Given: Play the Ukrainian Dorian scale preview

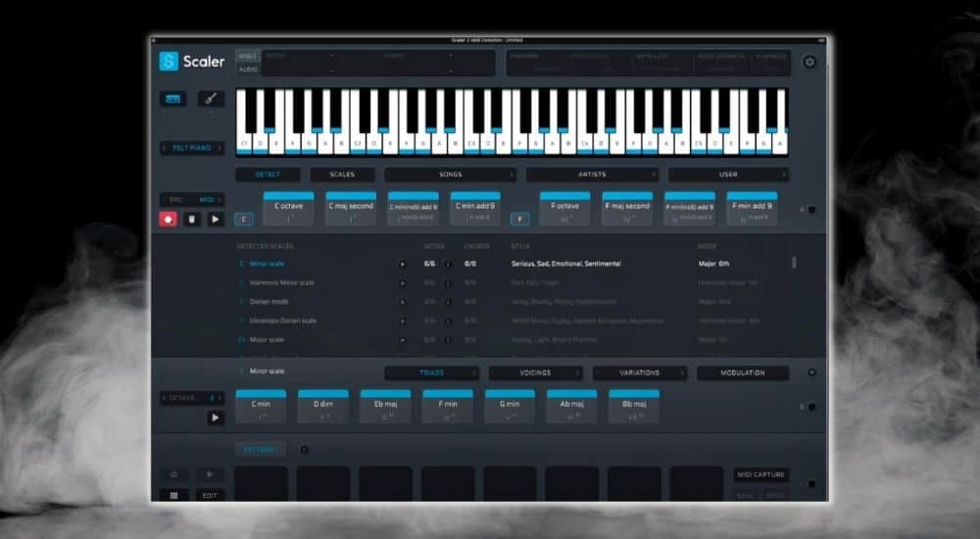Looking at the screenshot, I should (x=403, y=320).
